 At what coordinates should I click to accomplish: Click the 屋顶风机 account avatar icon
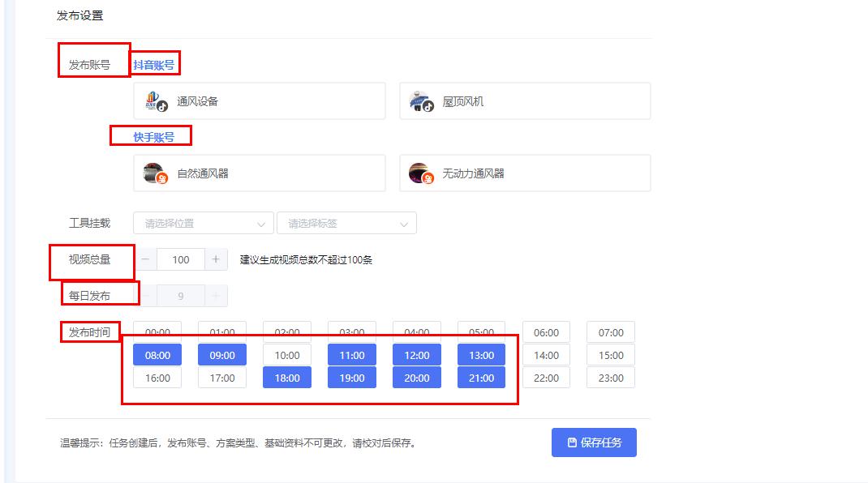419,100
